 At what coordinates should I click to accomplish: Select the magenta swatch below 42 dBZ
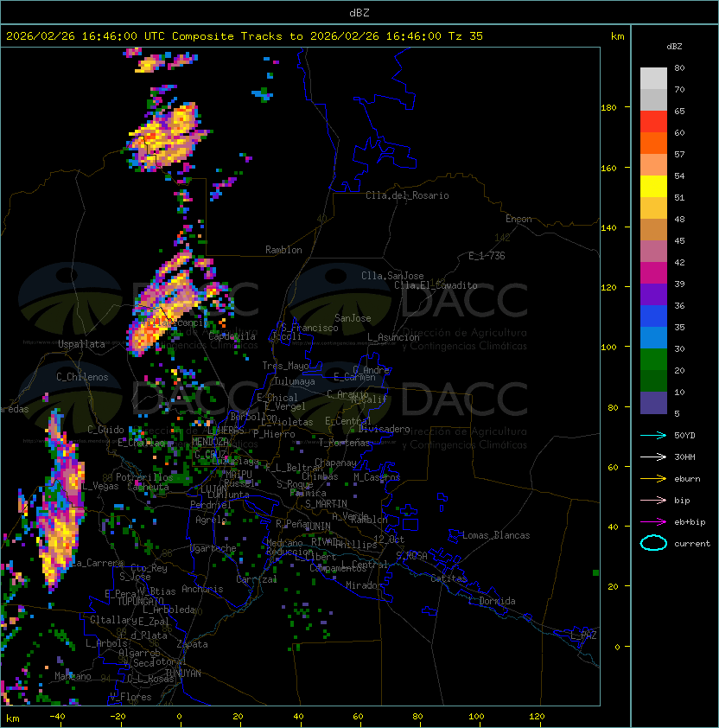653,273
